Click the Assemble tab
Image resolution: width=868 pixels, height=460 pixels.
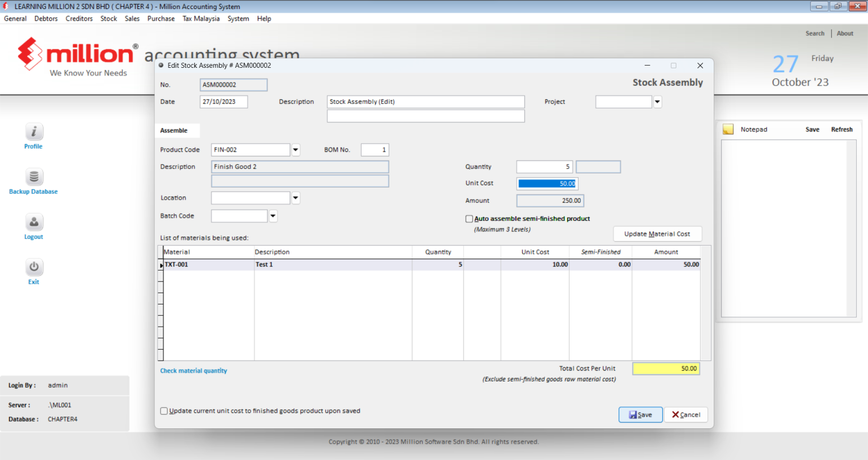pos(177,131)
